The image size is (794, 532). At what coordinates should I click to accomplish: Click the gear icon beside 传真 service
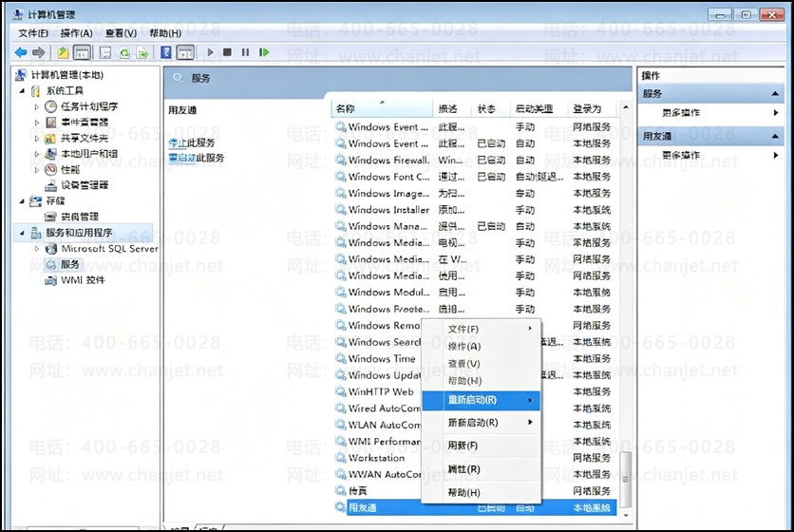tap(341, 490)
